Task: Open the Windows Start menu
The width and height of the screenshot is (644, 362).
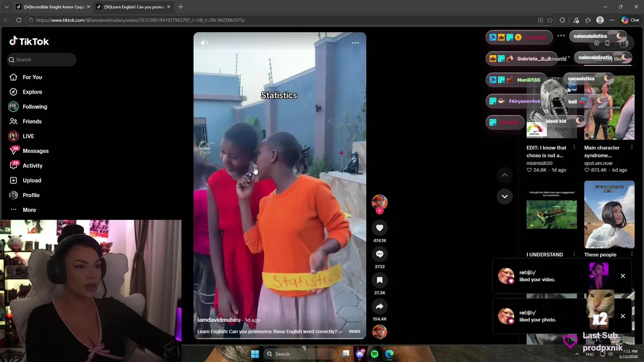Action: [255, 354]
